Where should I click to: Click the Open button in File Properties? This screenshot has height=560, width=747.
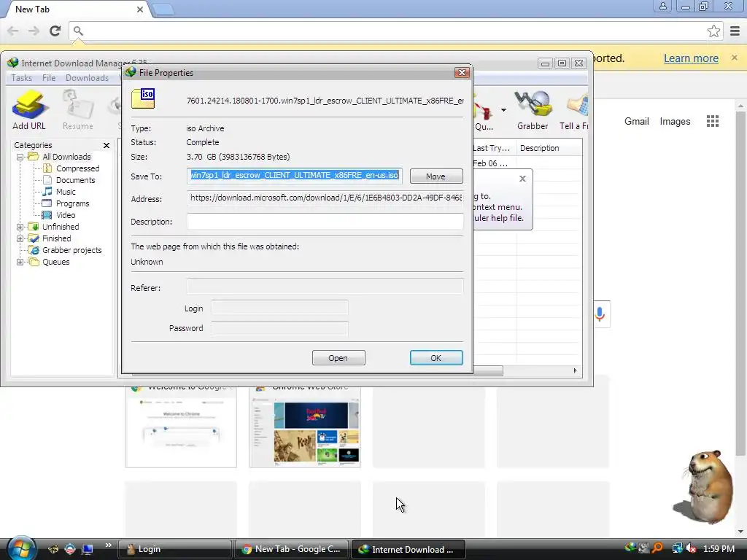tap(338, 358)
